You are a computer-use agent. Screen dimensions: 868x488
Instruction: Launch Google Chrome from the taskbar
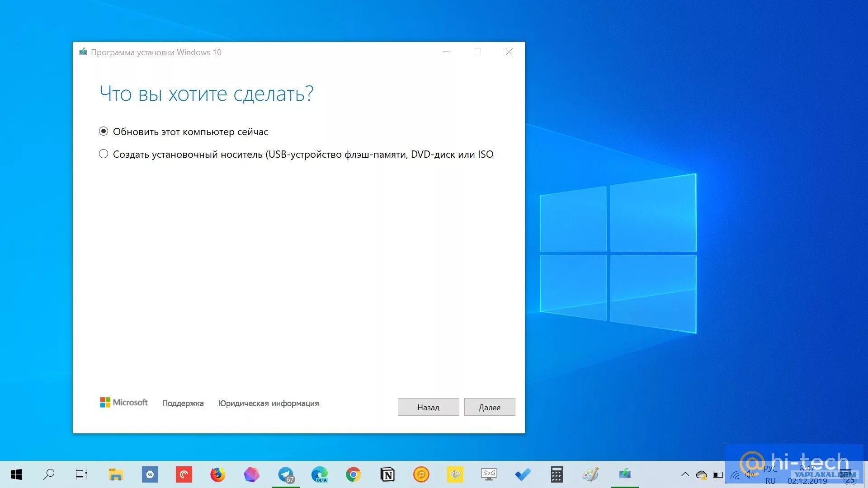pyautogui.click(x=354, y=474)
